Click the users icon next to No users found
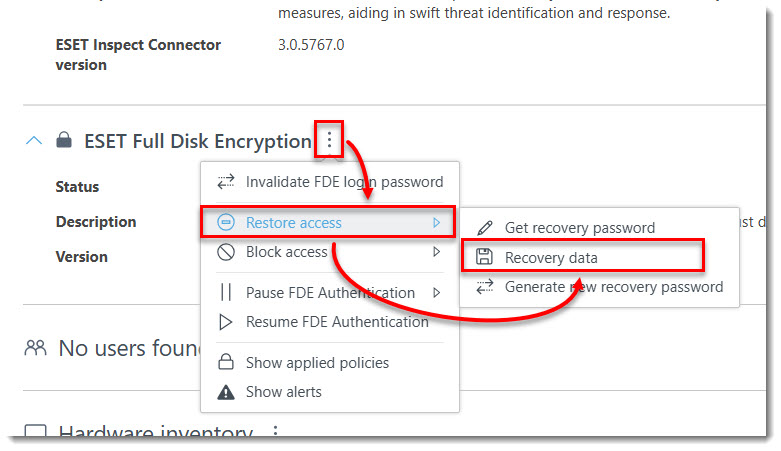The height and width of the screenshot is (451, 781). tap(35, 348)
